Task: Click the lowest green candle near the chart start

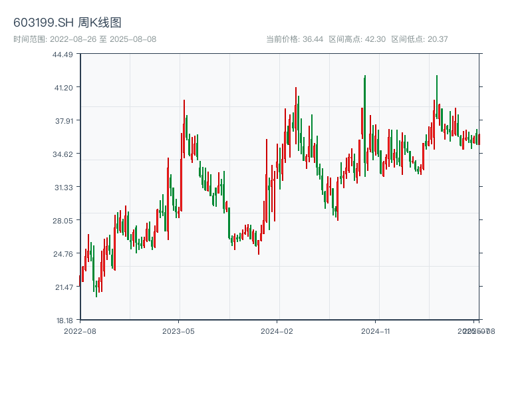Action: 96,289
